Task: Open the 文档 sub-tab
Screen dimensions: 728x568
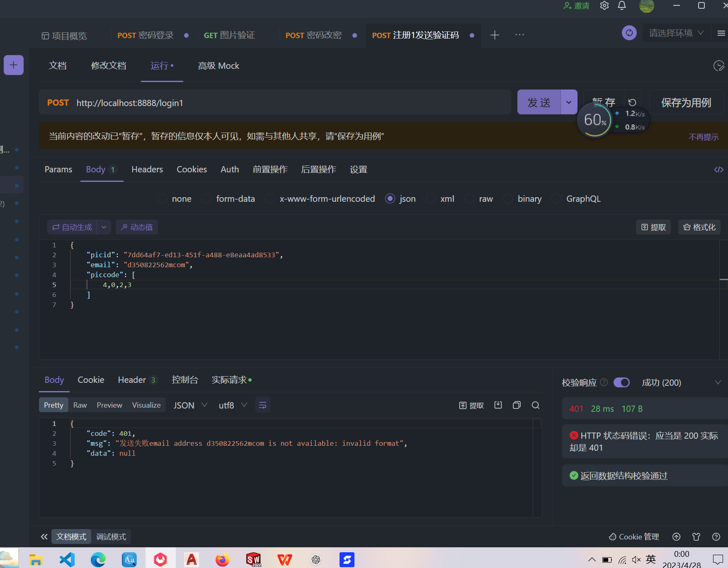Action: [x=58, y=66]
